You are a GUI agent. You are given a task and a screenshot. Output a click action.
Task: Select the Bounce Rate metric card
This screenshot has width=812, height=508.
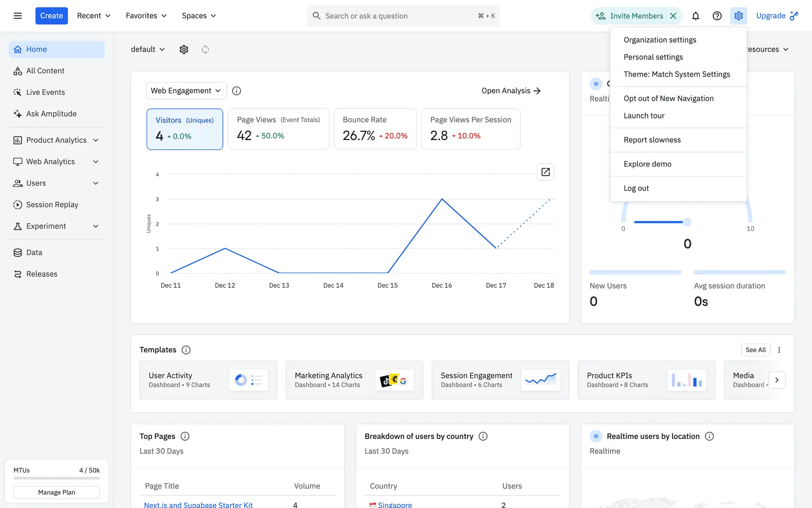(x=375, y=129)
